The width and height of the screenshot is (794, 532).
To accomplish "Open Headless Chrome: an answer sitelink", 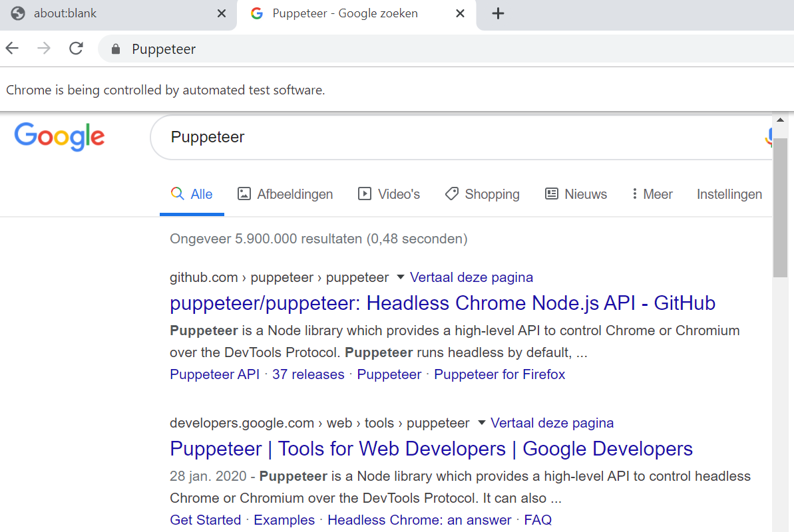I will click(x=420, y=520).
